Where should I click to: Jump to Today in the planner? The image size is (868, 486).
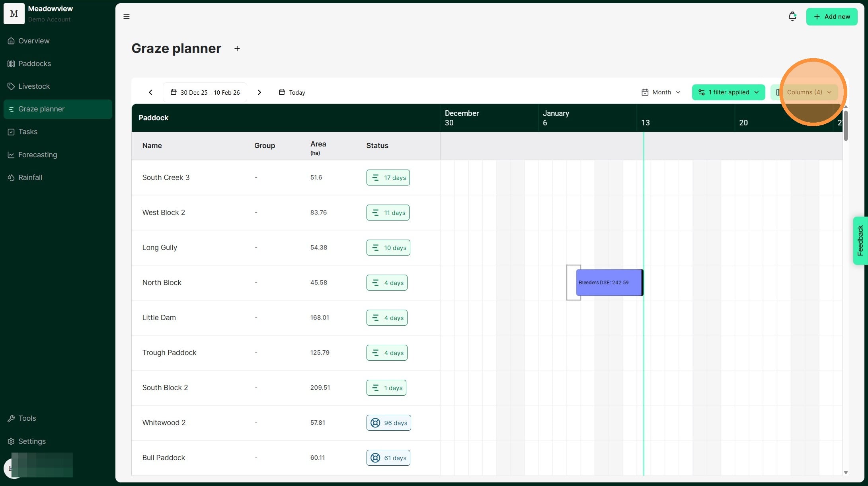point(292,92)
